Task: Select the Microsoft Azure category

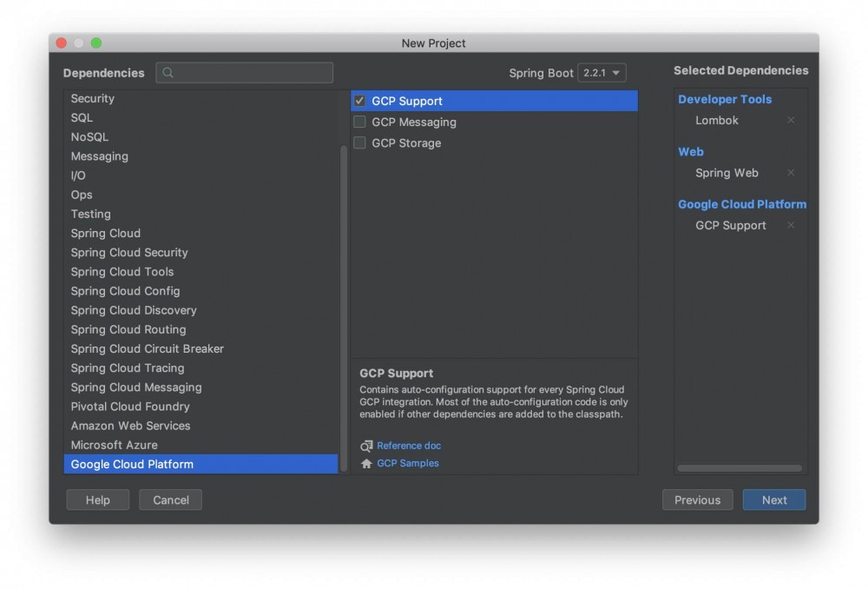Action: click(115, 445)
